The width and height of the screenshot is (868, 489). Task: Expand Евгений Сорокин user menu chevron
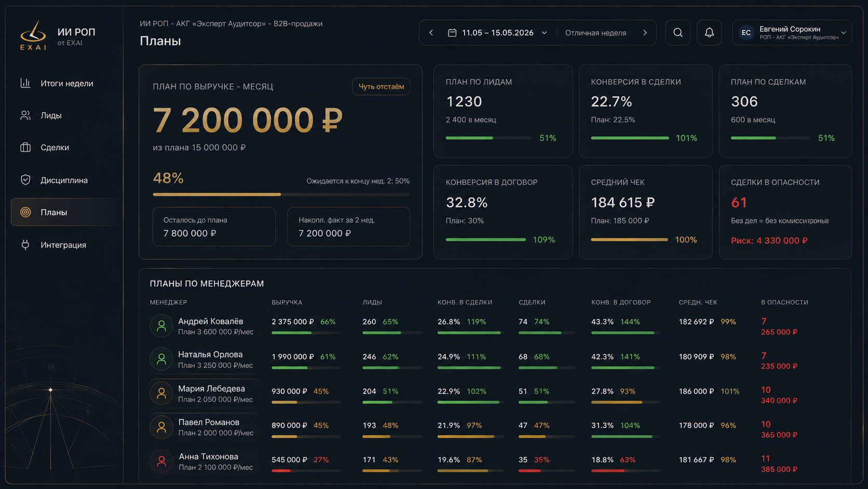pos(844,33)
